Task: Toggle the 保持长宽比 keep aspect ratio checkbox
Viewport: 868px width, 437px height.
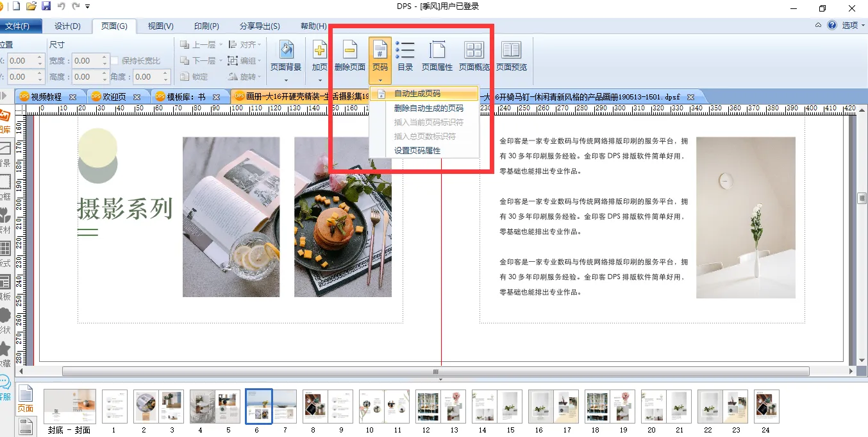Action: tap(115, 61)
